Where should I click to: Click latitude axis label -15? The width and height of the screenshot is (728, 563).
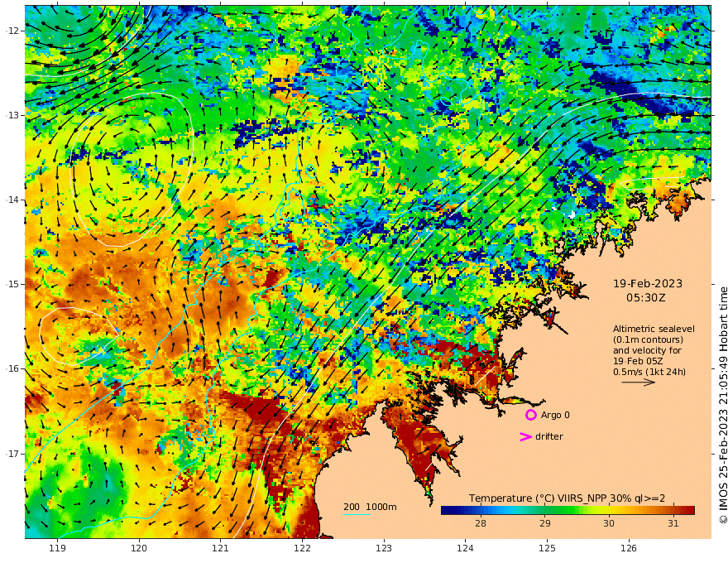pos(12,284)
